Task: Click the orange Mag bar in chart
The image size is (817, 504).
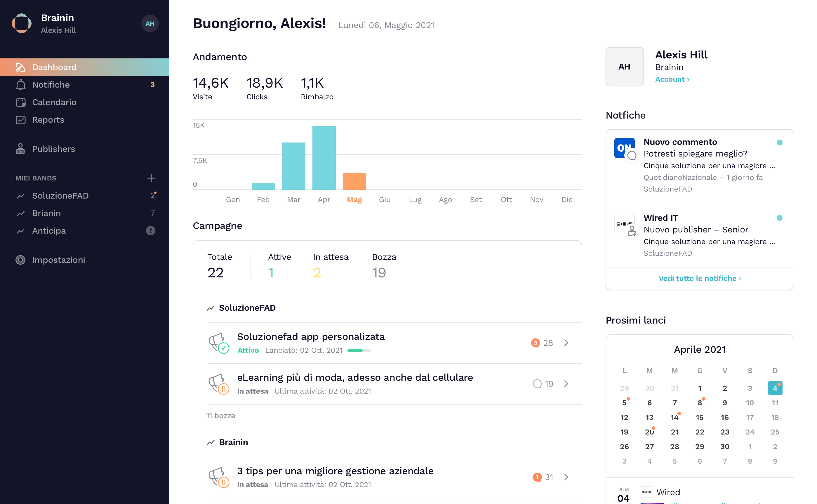Action: click(x=354, y=181)
